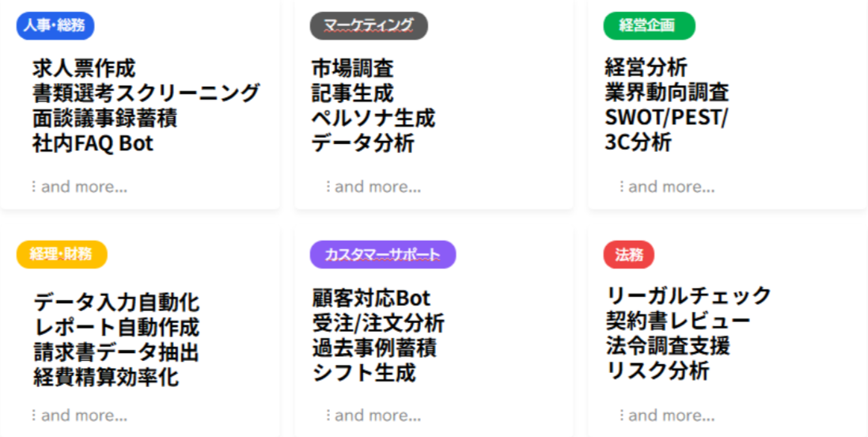Select the 社内FAQ Bot entry
This screenshot has height=437, width=868.
[93, 143]
